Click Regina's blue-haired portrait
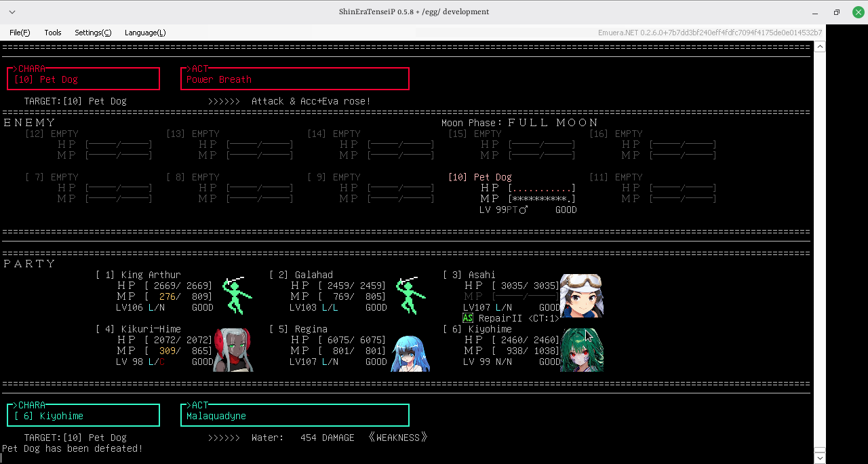Image resolution: width=868 pixels, height=464 pixels. click(410, 353)
